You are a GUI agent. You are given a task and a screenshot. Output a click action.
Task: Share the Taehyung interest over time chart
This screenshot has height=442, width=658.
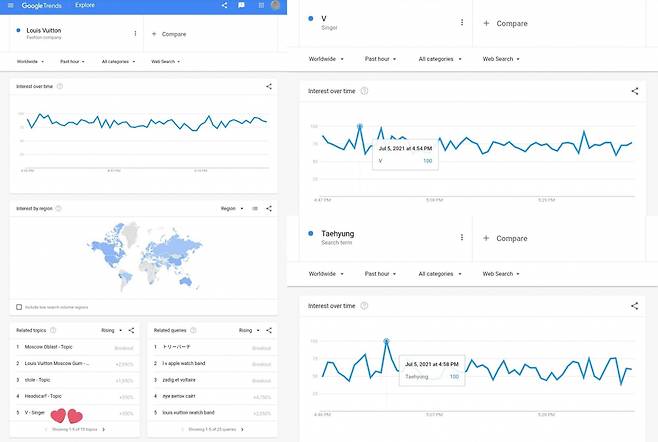[x=634, y=306]
